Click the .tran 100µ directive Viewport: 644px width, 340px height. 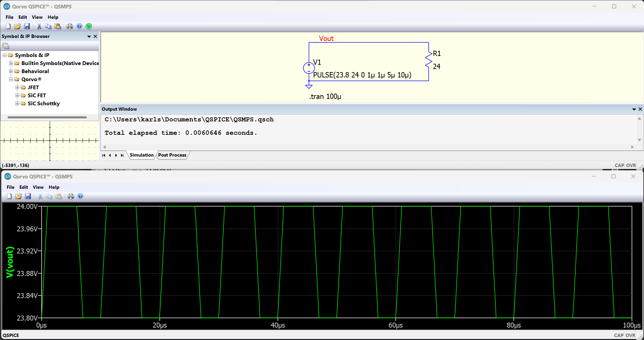click(325, 97)
